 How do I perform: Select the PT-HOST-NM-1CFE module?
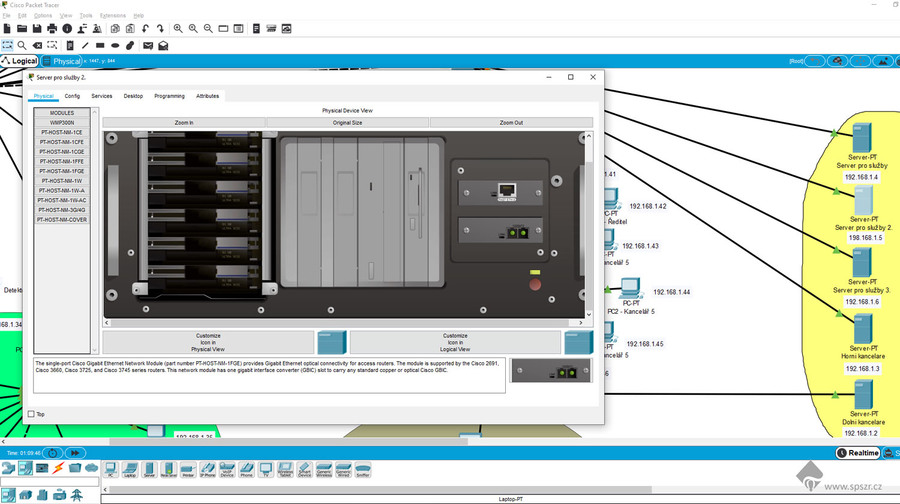[x=62, y=142]
